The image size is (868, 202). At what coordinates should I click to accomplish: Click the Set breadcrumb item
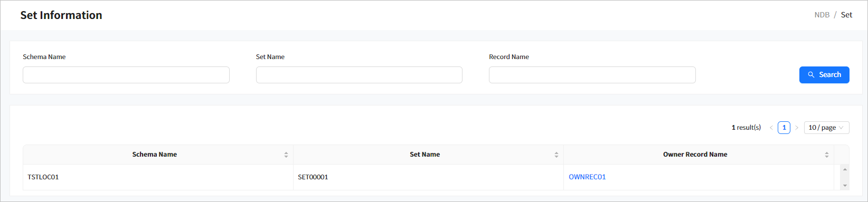[846, 15]
